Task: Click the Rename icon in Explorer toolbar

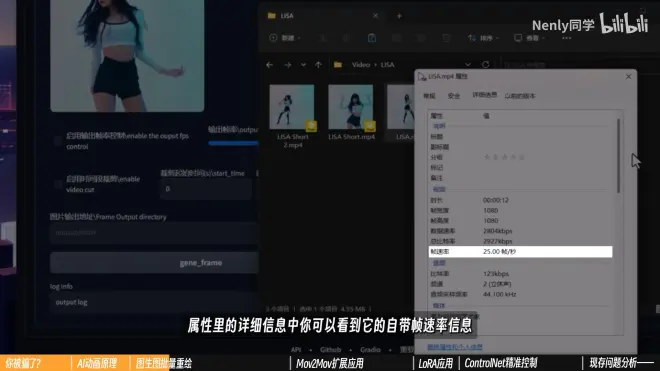Action: (x=397, y=38)
